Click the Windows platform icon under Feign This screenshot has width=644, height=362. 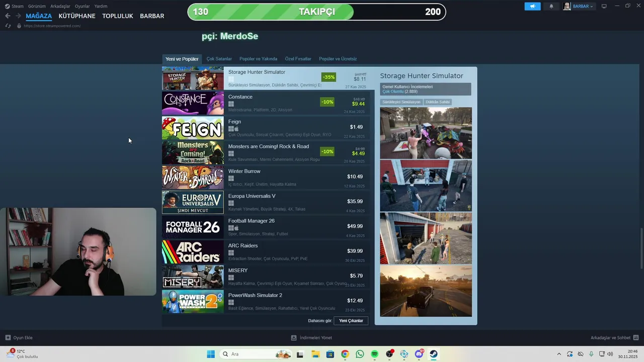pyautogui.click(x=231, y=129)
